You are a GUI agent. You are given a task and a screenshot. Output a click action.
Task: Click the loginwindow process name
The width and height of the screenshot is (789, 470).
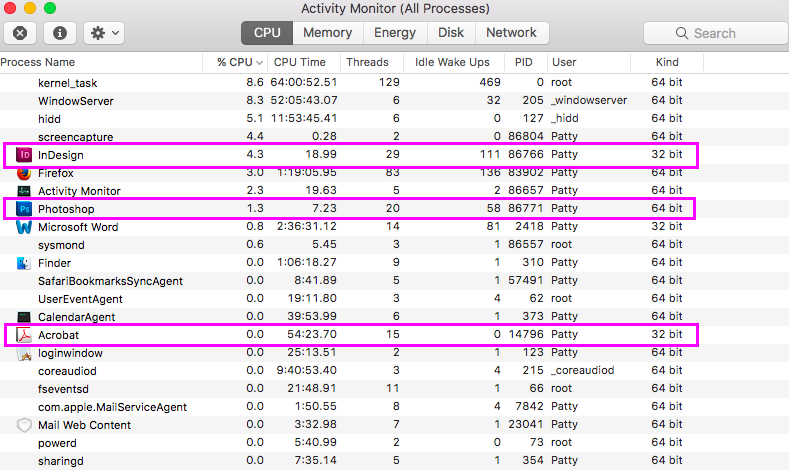pos(70,353)
